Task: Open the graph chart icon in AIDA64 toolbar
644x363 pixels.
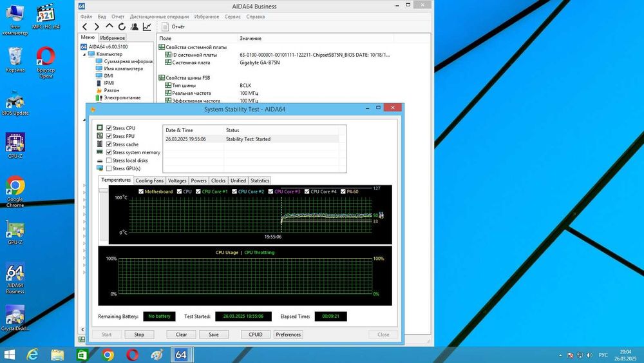Action: [x=147, y=26]
